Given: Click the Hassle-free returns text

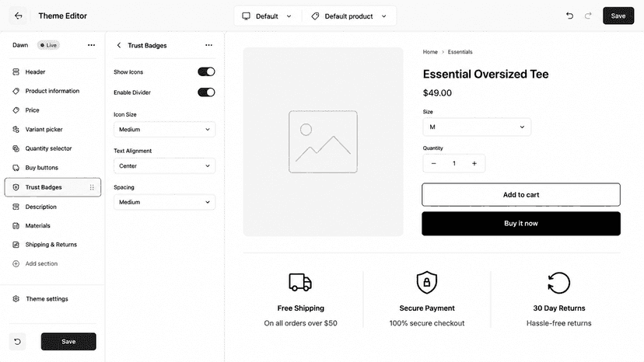Looking at the screenshot, I should (x=559, y=323).
